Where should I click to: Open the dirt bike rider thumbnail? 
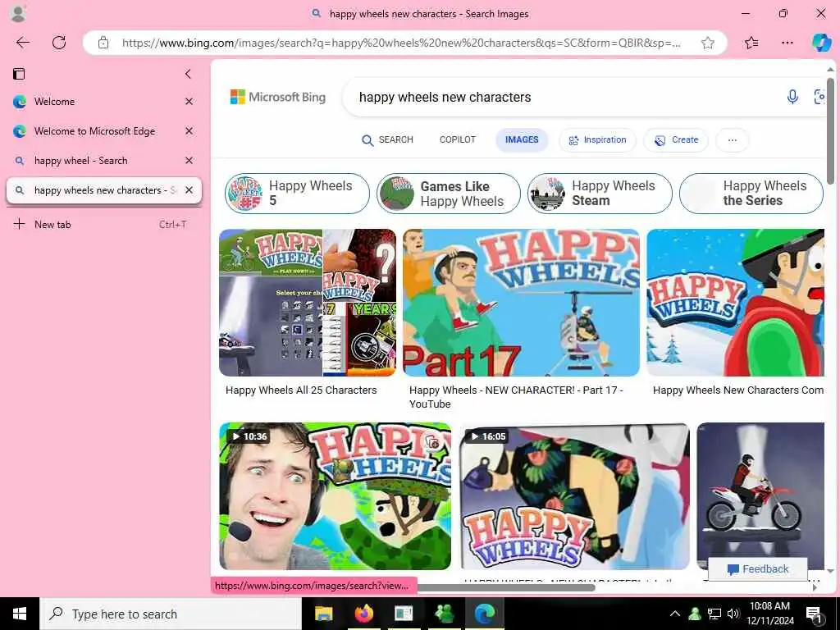pos(760,496)
